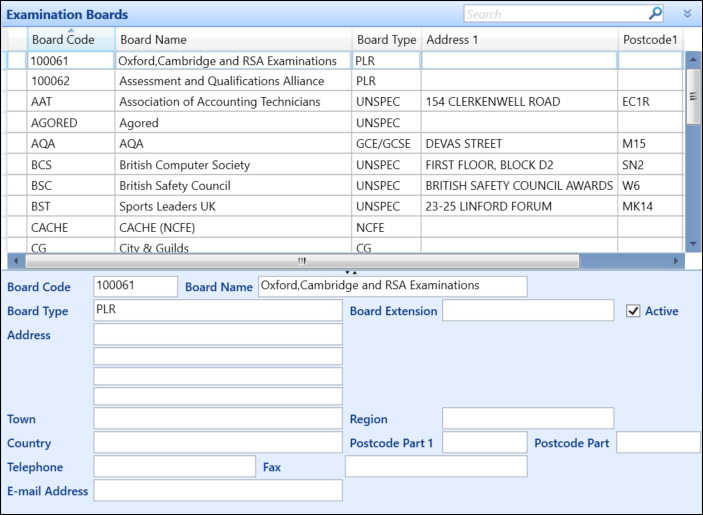
Task: Sort by Address 1 column header
Action: (x=520, y=39)
